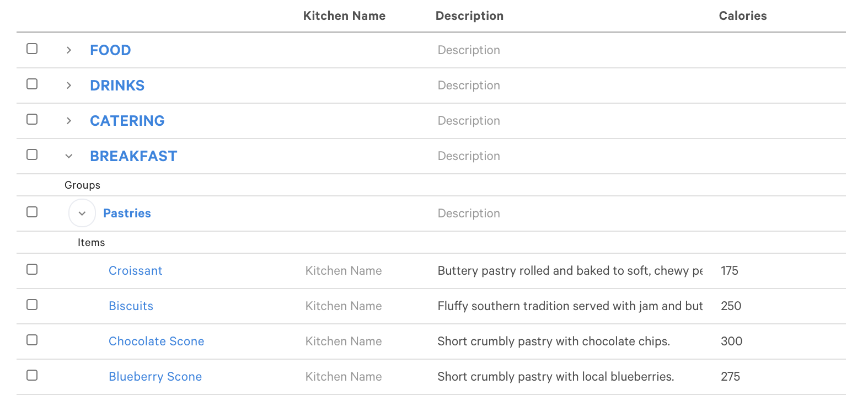Open the CATERING menu link
This screenshot has height=395, width=868.
tap(127, 121)
